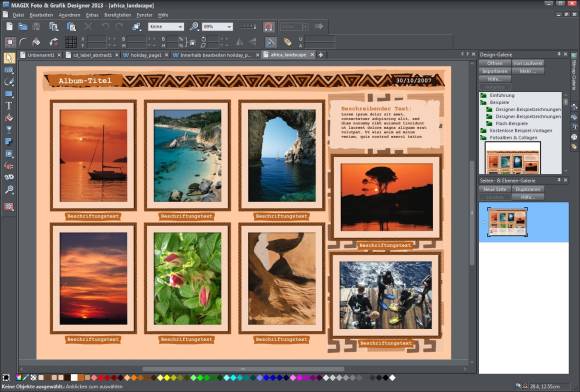Click the Copy icon in top toolbar
Screen dimensions: 580x392
point(54,27)
